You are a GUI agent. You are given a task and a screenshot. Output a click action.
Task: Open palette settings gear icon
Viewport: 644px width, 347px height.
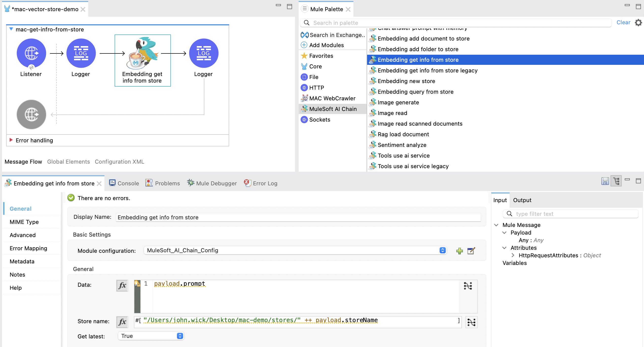tap(638, 23)
